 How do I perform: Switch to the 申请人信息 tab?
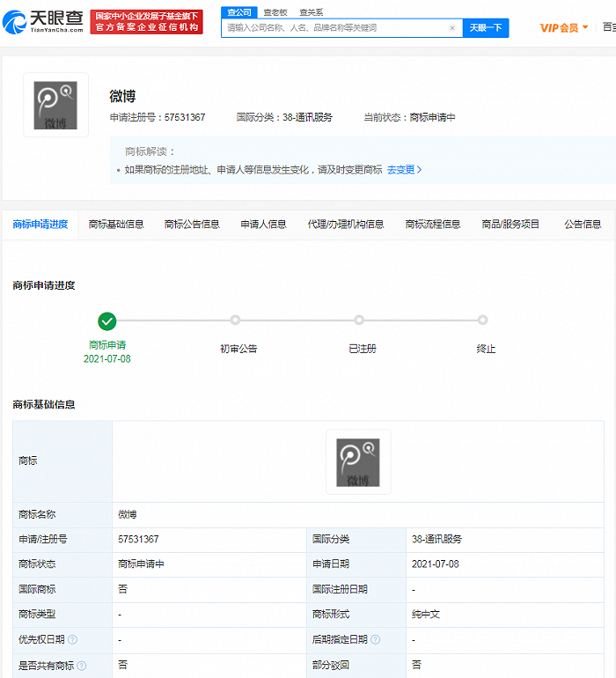tap(263, 225)
